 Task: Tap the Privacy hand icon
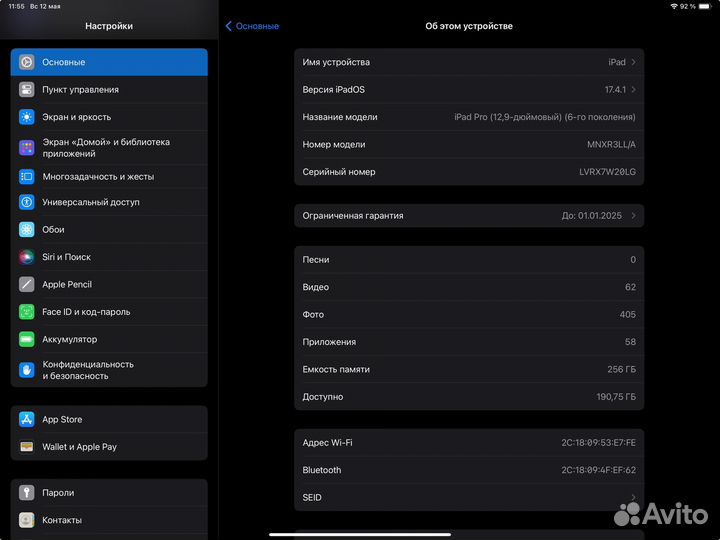tap(27, 370)
